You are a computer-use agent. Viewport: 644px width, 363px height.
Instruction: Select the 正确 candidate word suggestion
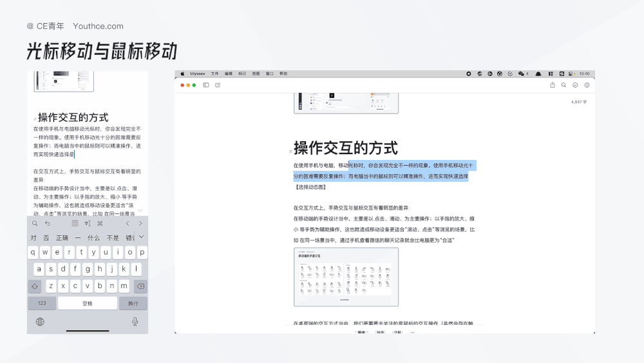(x=62, y=237)
